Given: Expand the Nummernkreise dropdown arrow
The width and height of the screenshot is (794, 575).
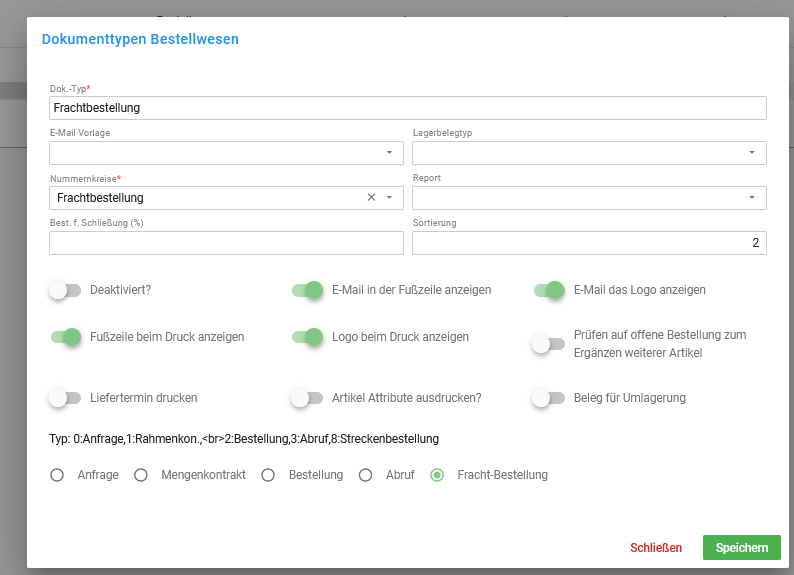Looking at the screenshot, I should [389, 197].
